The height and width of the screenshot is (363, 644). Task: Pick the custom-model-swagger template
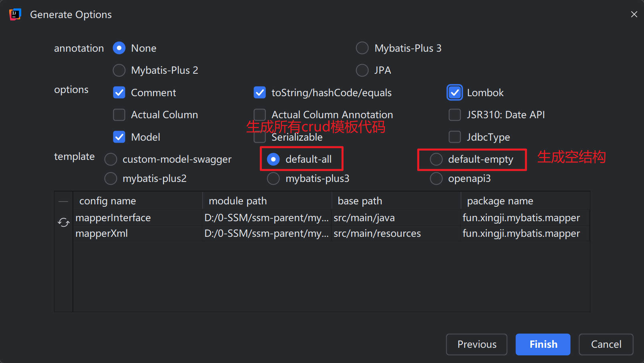[111, 159]
